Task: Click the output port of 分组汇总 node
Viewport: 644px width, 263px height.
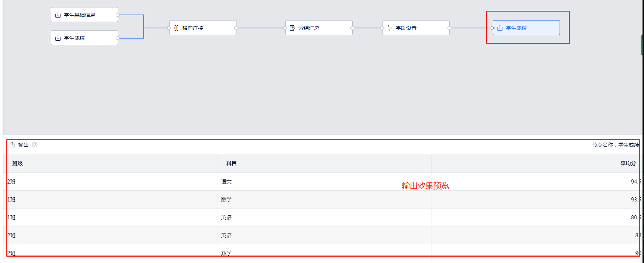Action: [x=352, y=28]
